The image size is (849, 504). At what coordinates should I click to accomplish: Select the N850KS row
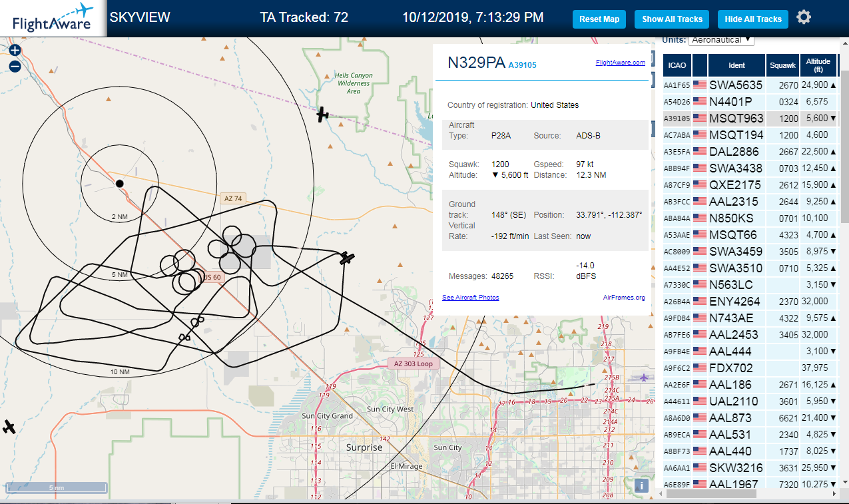(750, 218)
